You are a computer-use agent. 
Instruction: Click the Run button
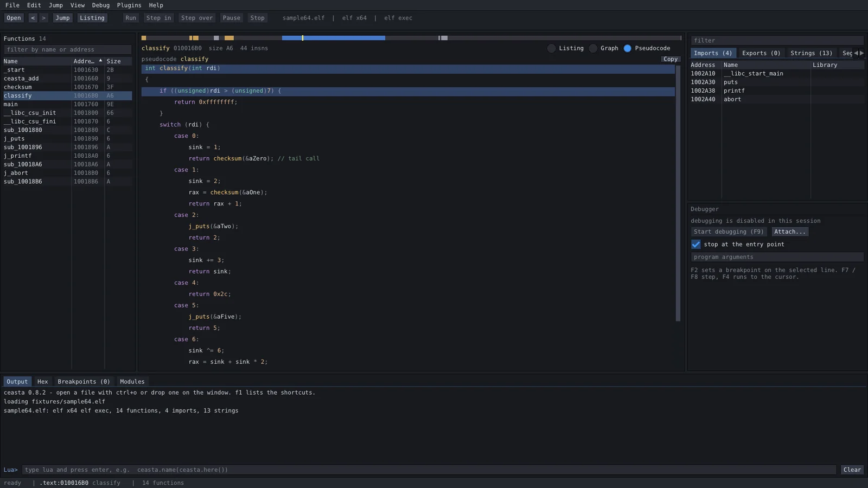pos(131,18)
